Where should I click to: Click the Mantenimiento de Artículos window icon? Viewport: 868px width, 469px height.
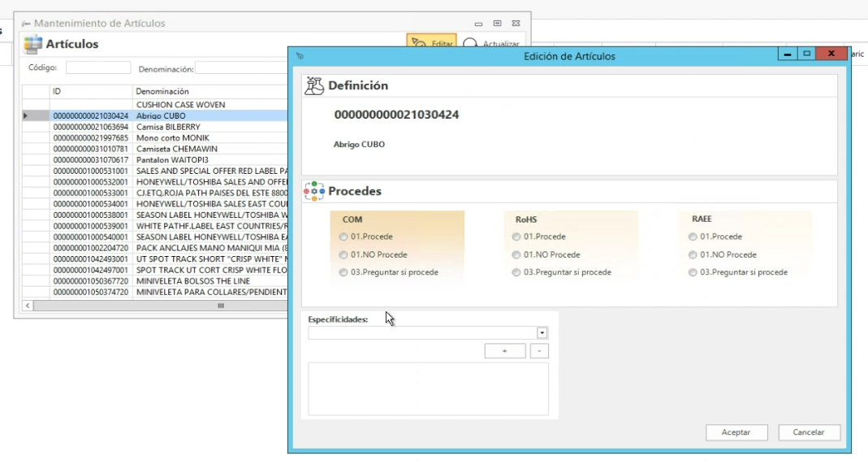(x=26, y=24)
